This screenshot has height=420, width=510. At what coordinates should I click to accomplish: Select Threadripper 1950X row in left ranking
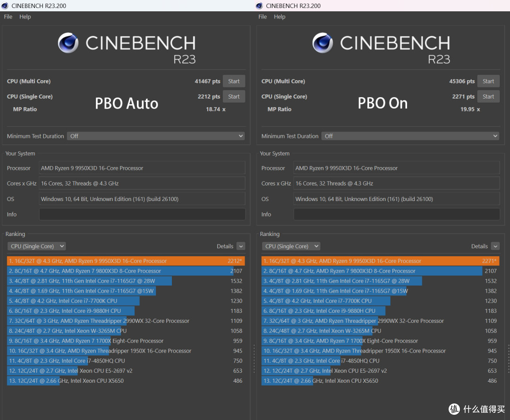pos(126,351)
